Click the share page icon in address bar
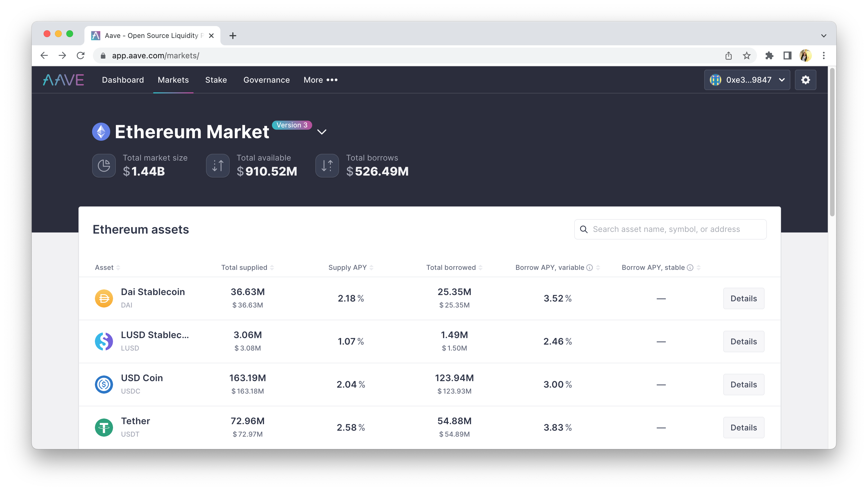868x491 pixels. coord(728,55)
